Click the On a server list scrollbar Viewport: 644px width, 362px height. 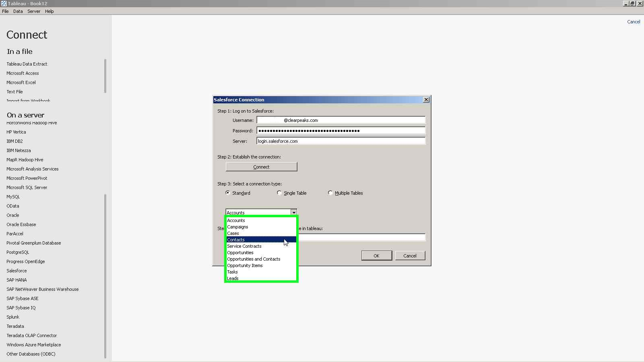(105, 276)
